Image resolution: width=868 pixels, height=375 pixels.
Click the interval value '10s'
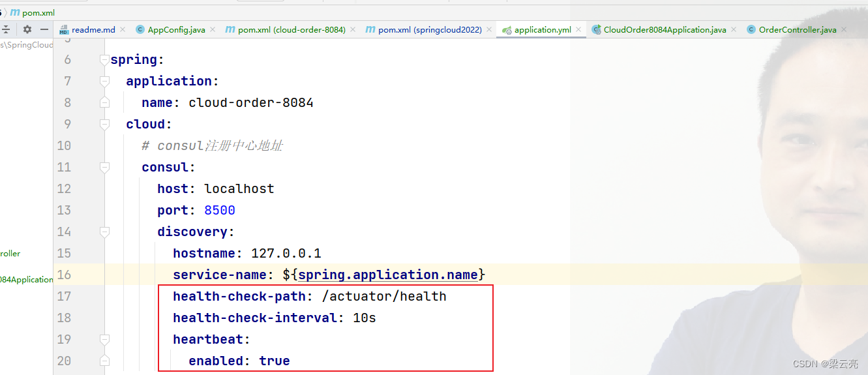(365, 318)
